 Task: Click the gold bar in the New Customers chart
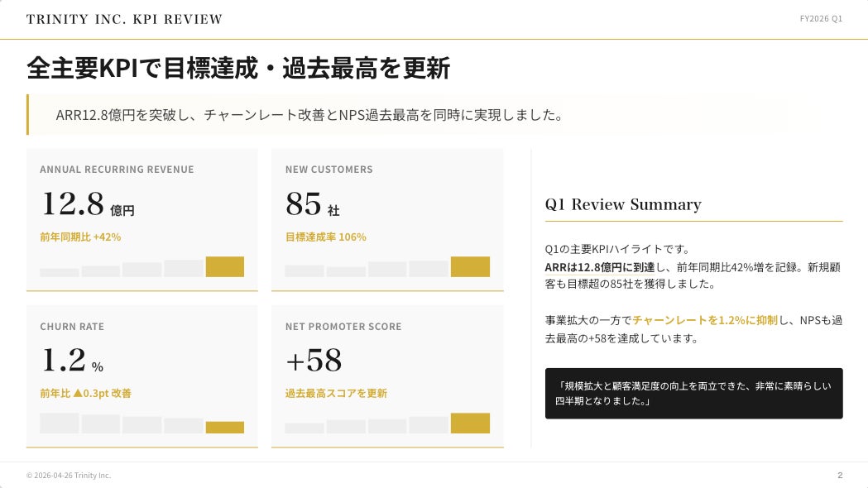(x=470, y=266)
